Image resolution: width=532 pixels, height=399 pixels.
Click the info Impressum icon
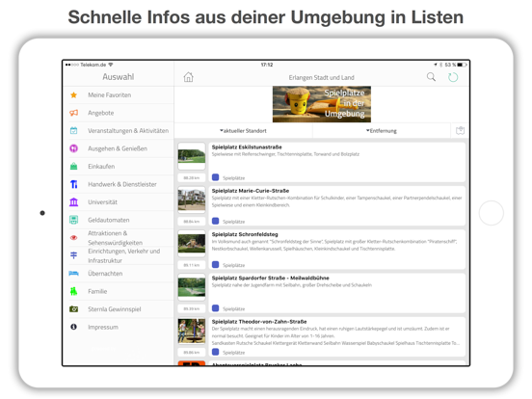pos(73,327)
